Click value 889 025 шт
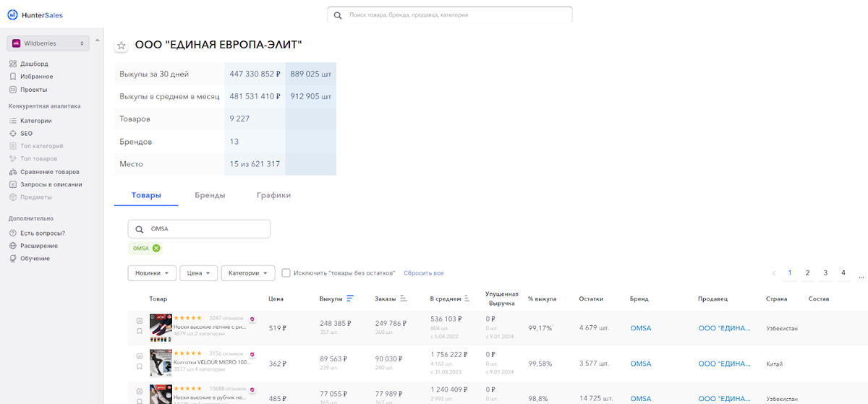The height and width of the screenshot is (404, 868). click(x=311, y=74)
